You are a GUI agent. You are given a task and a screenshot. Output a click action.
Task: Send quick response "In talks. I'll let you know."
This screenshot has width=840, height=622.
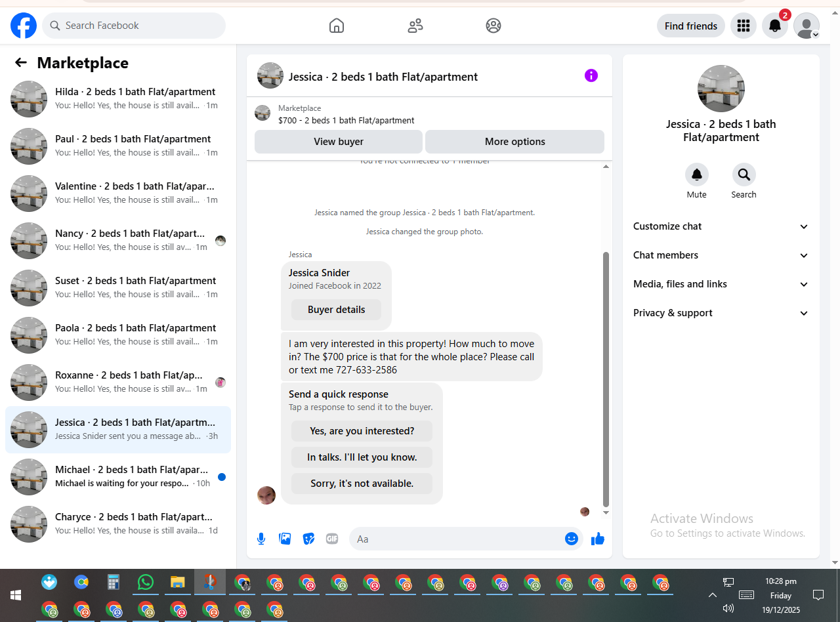[x=362, y=457]
